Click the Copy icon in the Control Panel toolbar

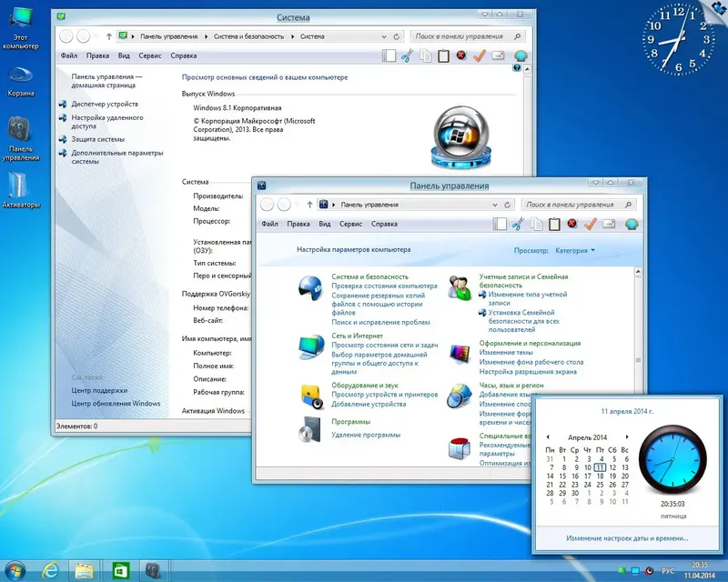coord(537,225)
